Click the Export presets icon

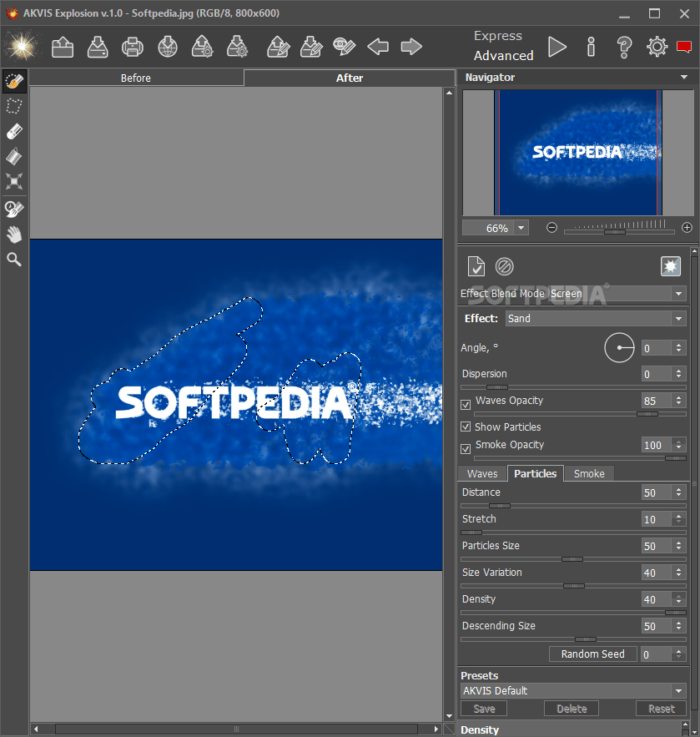pyautogui.click(x=237, y=47)
